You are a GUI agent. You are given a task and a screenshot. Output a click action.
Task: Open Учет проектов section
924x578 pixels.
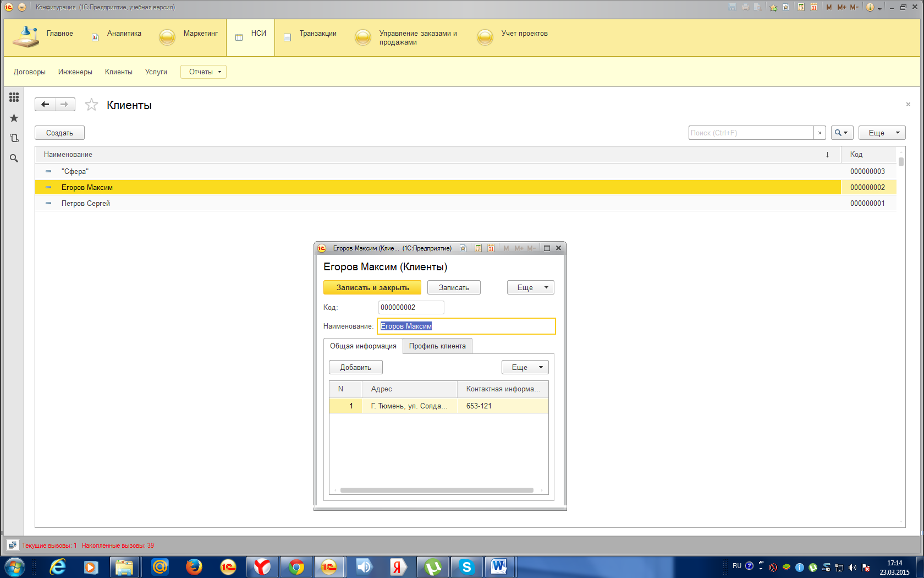coord(513,37)
